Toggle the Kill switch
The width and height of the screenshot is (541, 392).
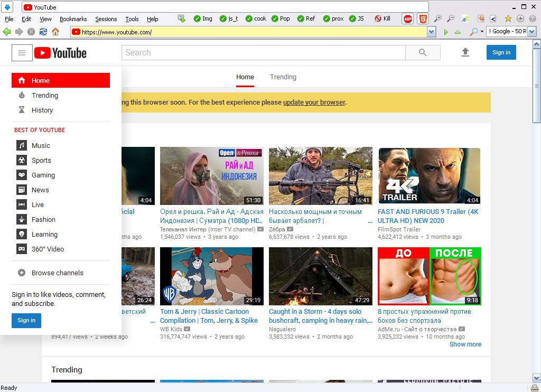tap(383, 18)
